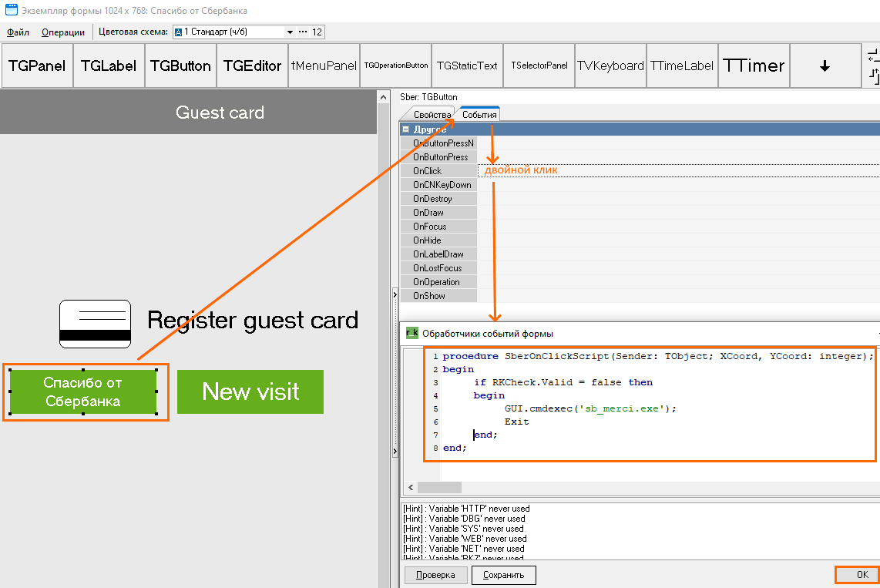Select the OnClick event row
Screen dimensions: 880x588
[x=438, y=171]
